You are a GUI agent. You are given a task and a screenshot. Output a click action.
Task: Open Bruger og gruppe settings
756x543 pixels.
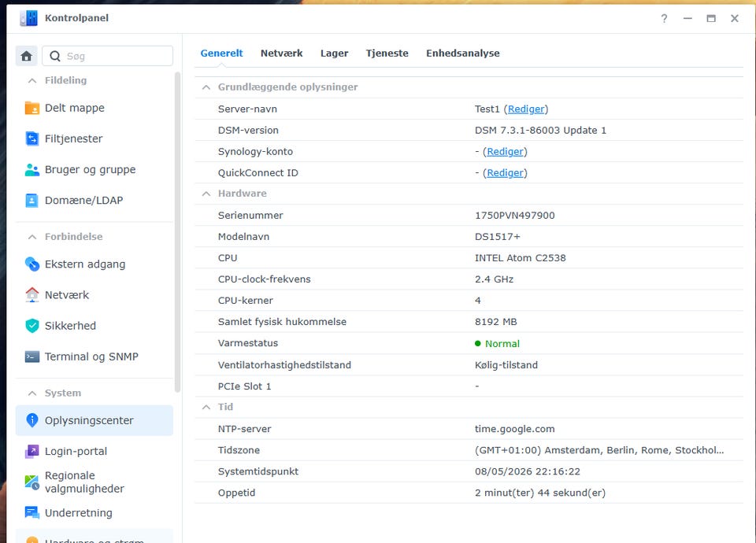(94, 170)
